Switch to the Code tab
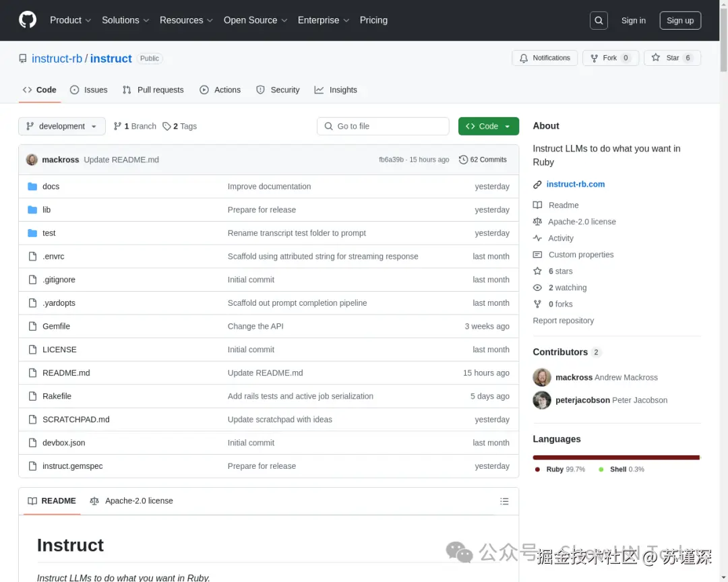The image size is (728, 582). coord(40,90)
